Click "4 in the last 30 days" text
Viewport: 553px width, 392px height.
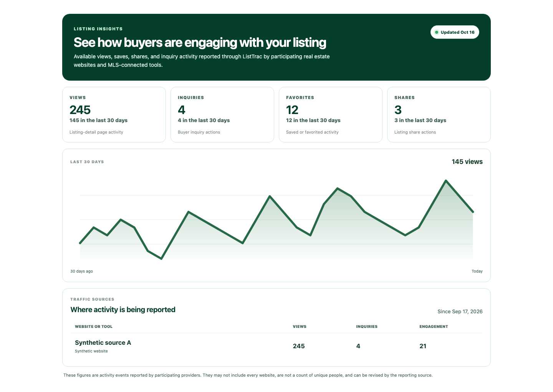click(x=204, y=120)
